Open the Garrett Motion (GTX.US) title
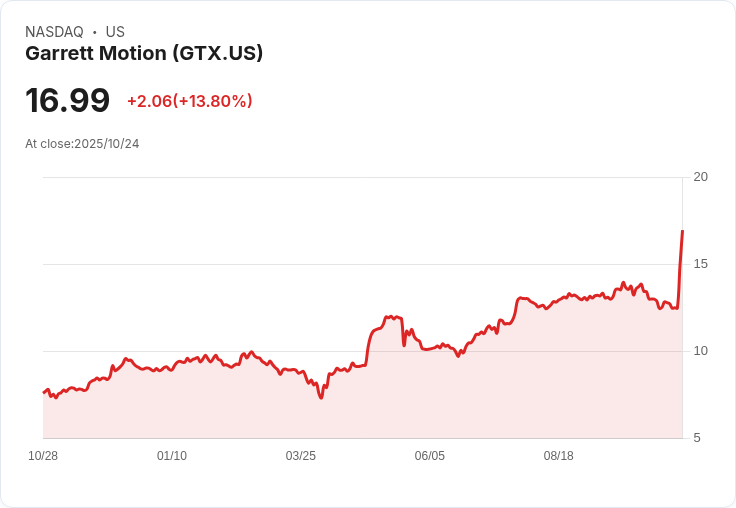Viewport: 736px width, 508px height. point(144,54)
